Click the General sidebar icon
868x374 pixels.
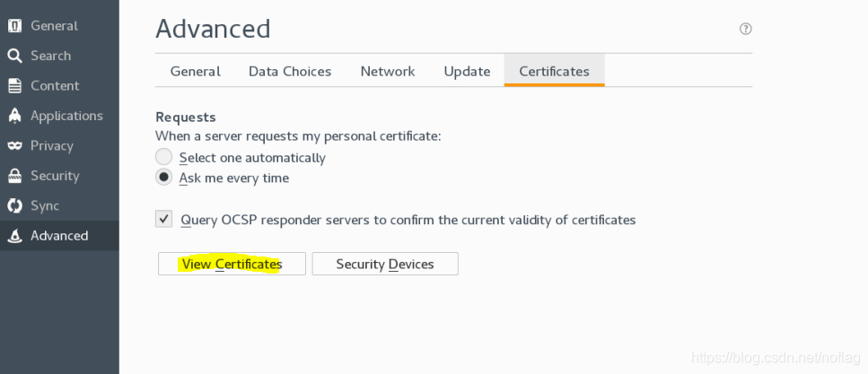pyautogui.click(x=15, y=26)
